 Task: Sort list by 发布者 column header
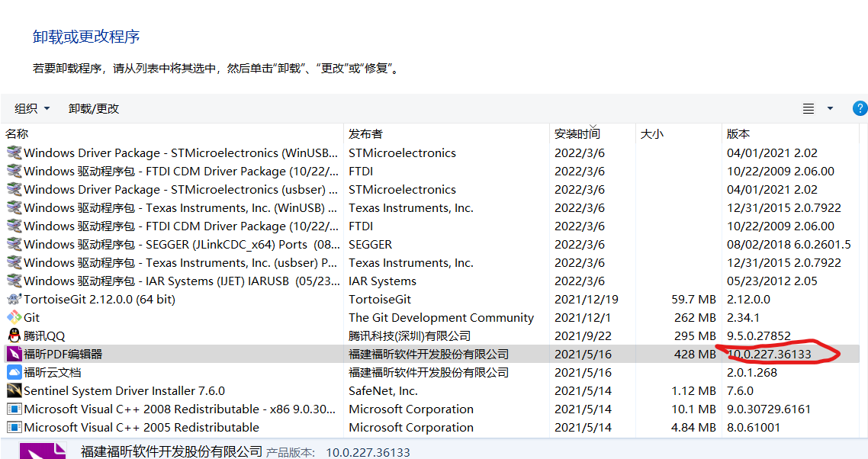click(x=365, y=134)
